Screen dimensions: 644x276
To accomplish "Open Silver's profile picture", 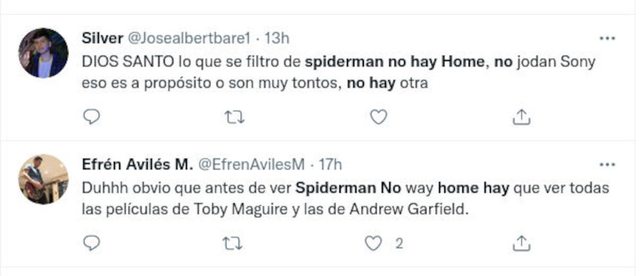I will [x=43, y=53].
